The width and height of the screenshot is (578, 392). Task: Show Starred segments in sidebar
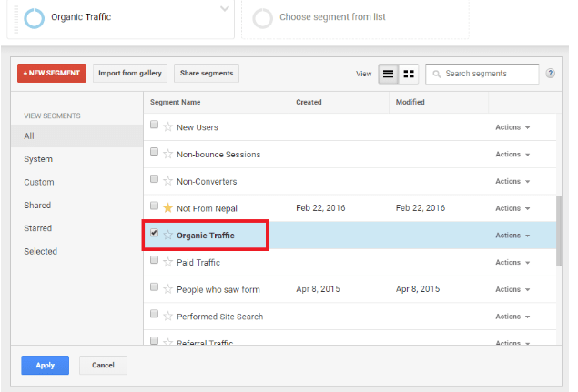38,228
